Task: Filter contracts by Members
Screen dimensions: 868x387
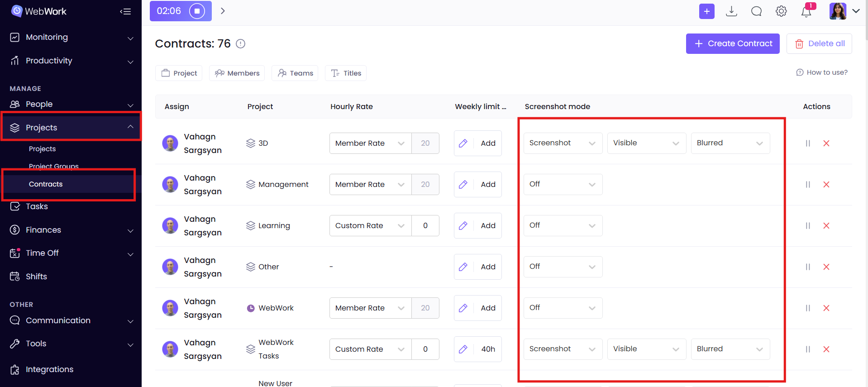Action: [x=237, y=73]
